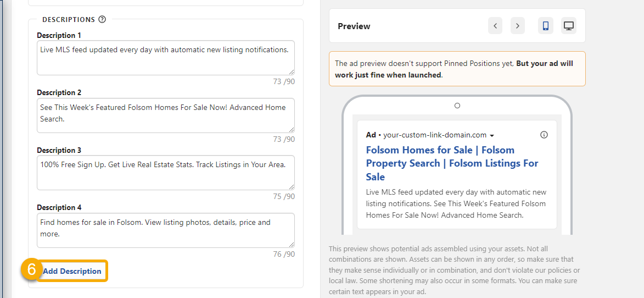Screen dimensions: 644x298
Task: Click the Description 4 resize corner
Action: pos(292,245)
